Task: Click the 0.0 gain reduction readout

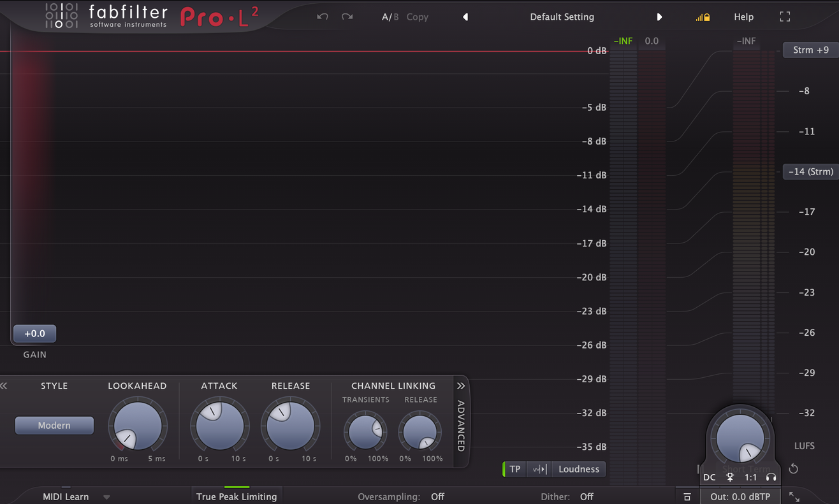Action: (x=652, y=41)
